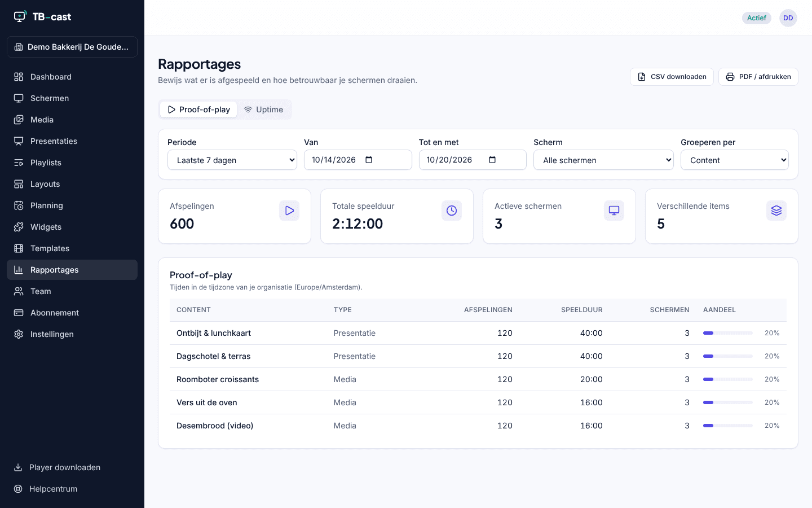Click CSV downloaden button
Viewport: 812px width, 508px height.
(x=672, y=77)
